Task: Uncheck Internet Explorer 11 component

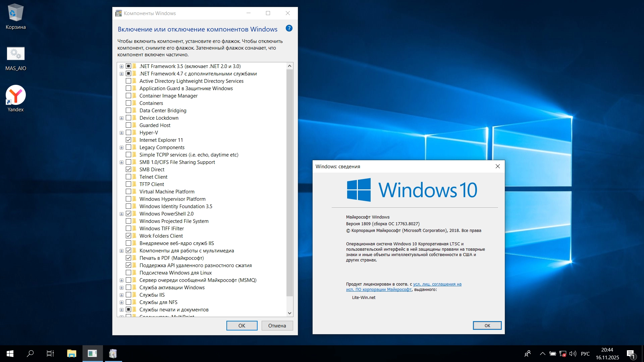Action: (x=128, y=140)
